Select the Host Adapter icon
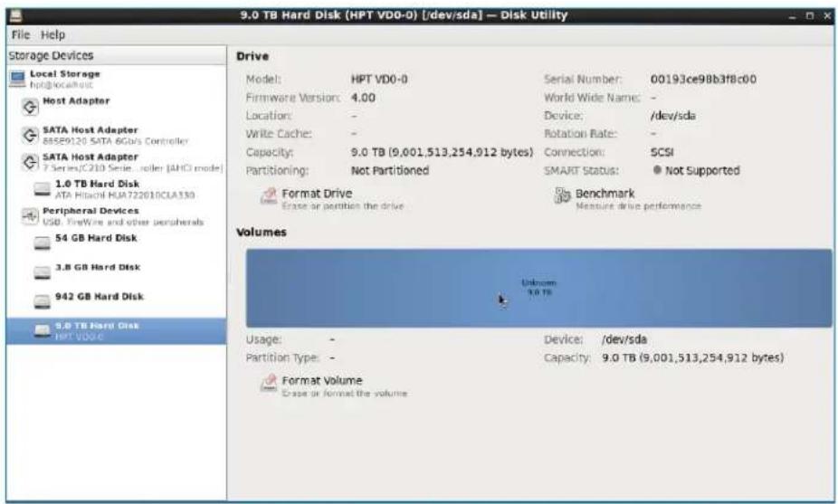 pyautogui.click(x=30, y=107)
